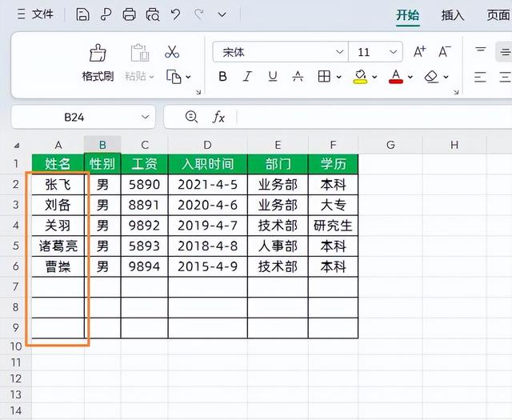The image size is (512, 420).
Task: Expand the quick access toolbar chevron
Action: click(222, 14)
